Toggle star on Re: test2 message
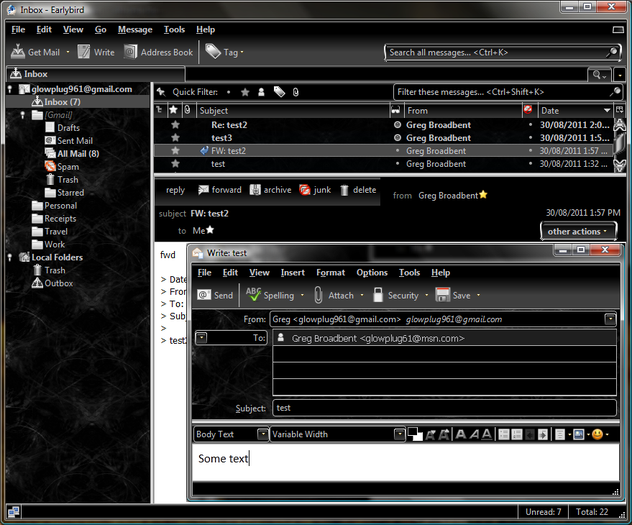Image resolution: width=632 pixels, height=525 pixels. 175,125
